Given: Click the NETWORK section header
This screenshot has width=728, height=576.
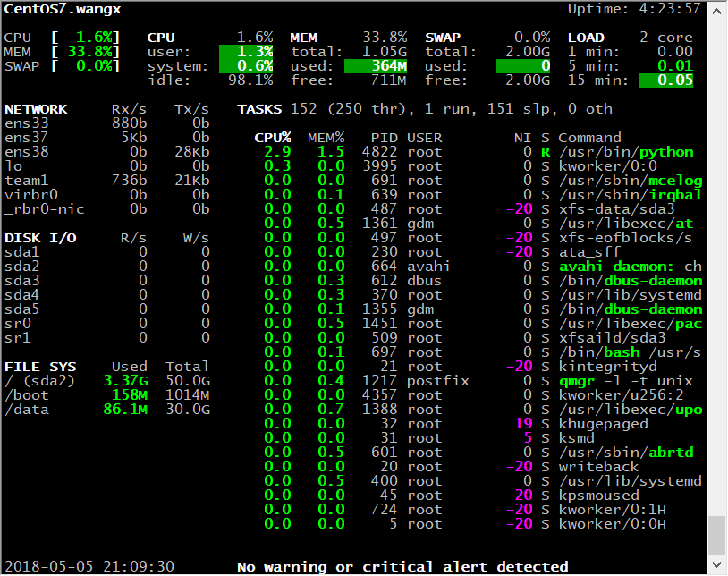Looking at the screenshot, I should [x=36, y=109].
